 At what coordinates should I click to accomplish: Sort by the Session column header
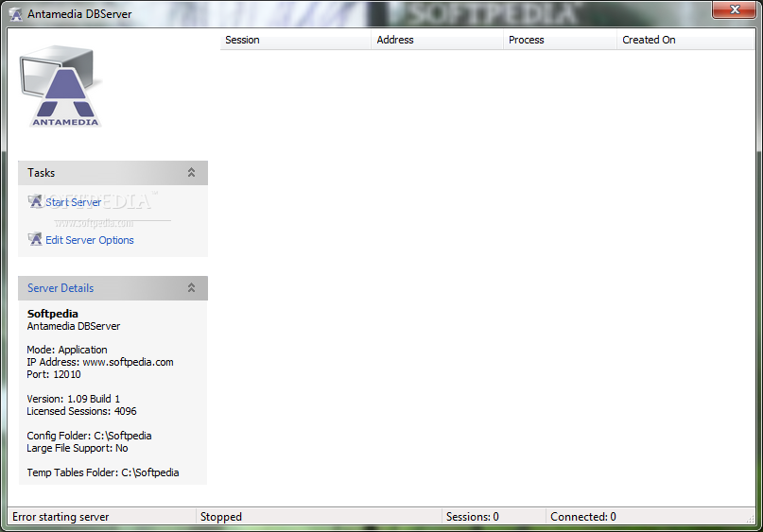pos(295,40)
